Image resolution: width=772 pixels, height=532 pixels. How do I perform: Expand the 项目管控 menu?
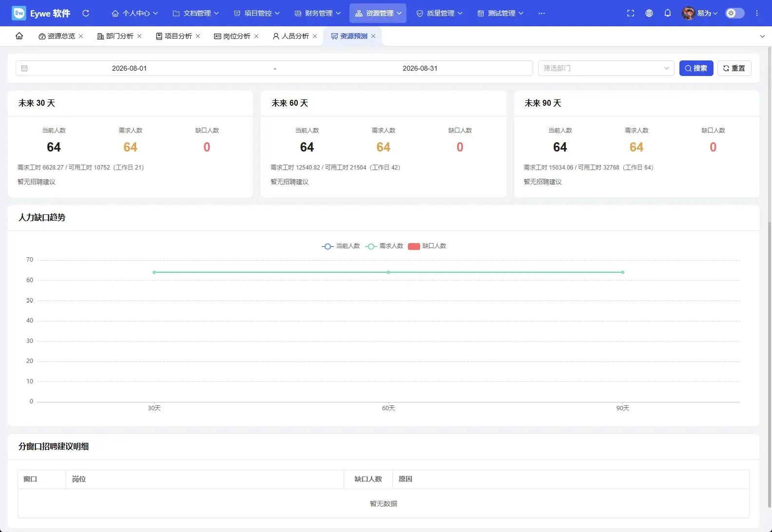(257, 13)
